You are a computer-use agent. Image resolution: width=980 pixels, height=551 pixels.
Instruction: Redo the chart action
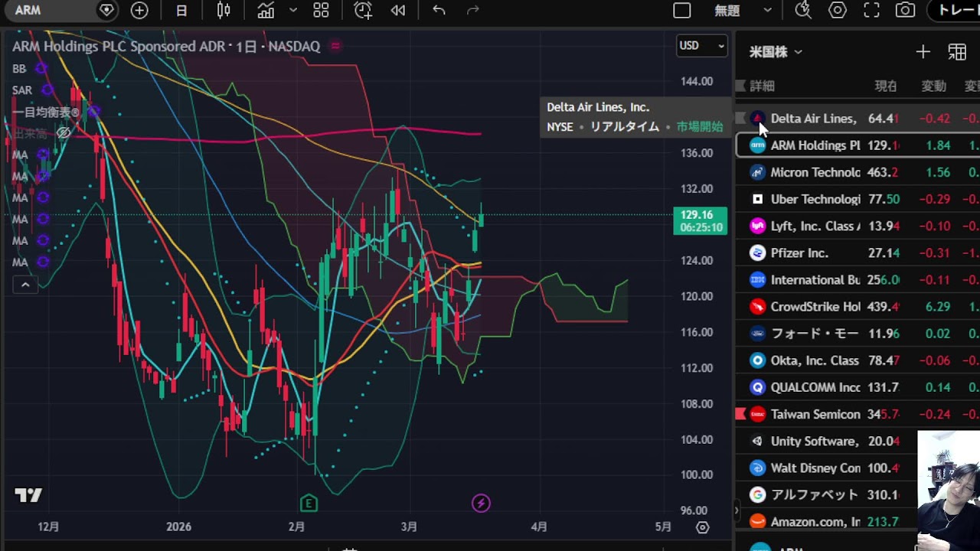[x=473, y=11]
